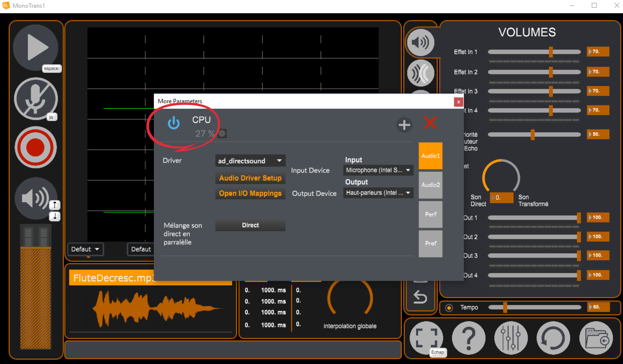This screenshot has height=364, width=623.
Task: Toggle the small switch beside CPU percentage
Action: 222,134
